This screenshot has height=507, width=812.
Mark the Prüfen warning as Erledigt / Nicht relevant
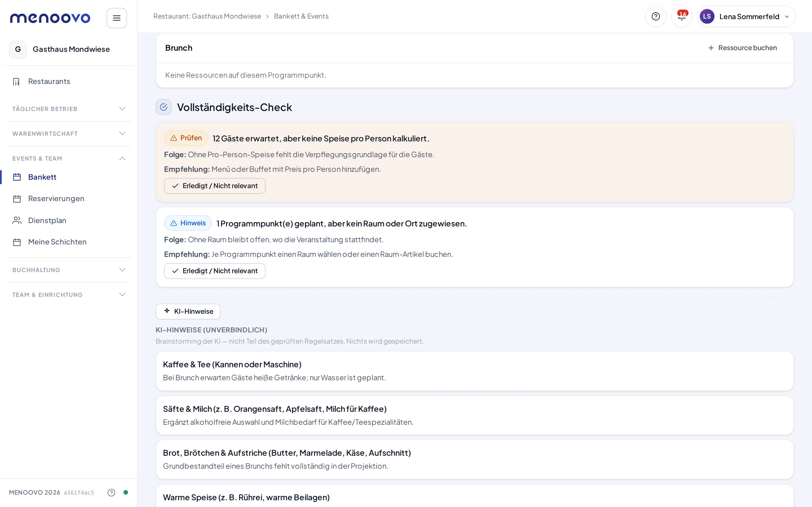(x=215, y=186)
